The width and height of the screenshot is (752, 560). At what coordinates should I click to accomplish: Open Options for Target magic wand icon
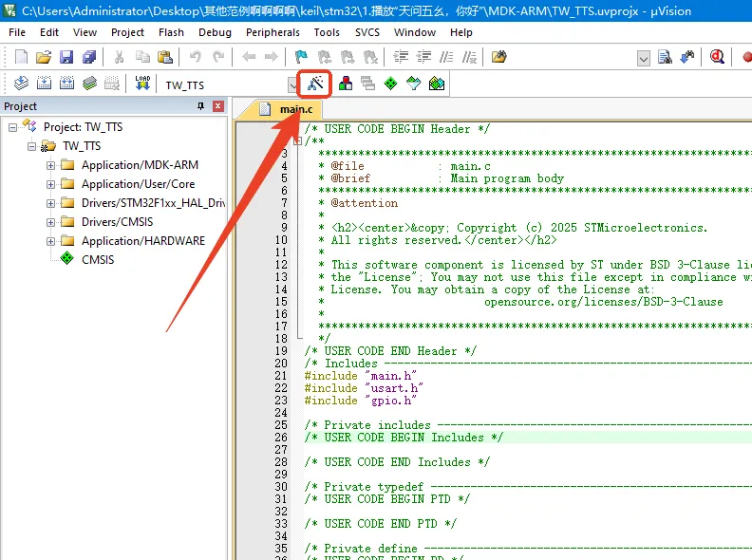click(x=315, y=84)
